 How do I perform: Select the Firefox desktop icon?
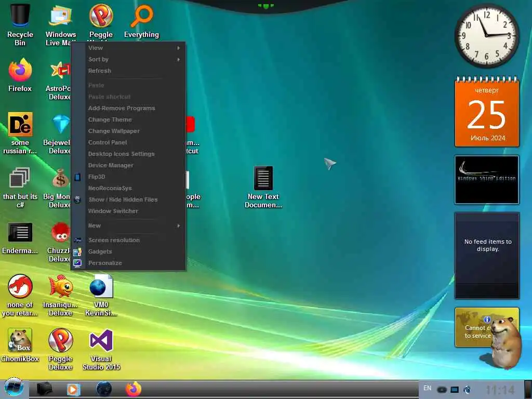coord(20,75)
